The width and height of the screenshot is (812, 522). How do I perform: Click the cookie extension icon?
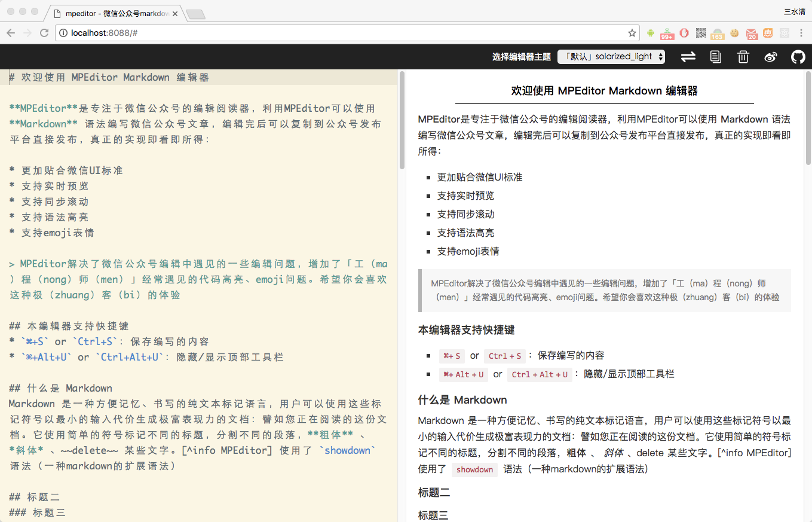pos(734,33)
